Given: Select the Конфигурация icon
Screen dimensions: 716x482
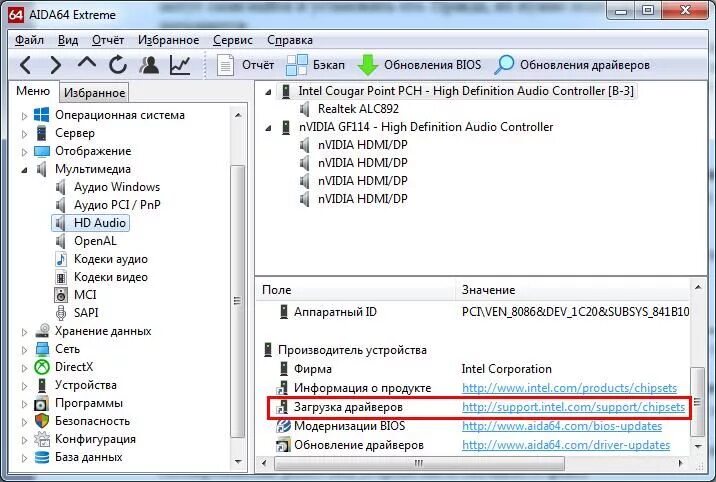Looking at the screenshot, I should [42, 439].
